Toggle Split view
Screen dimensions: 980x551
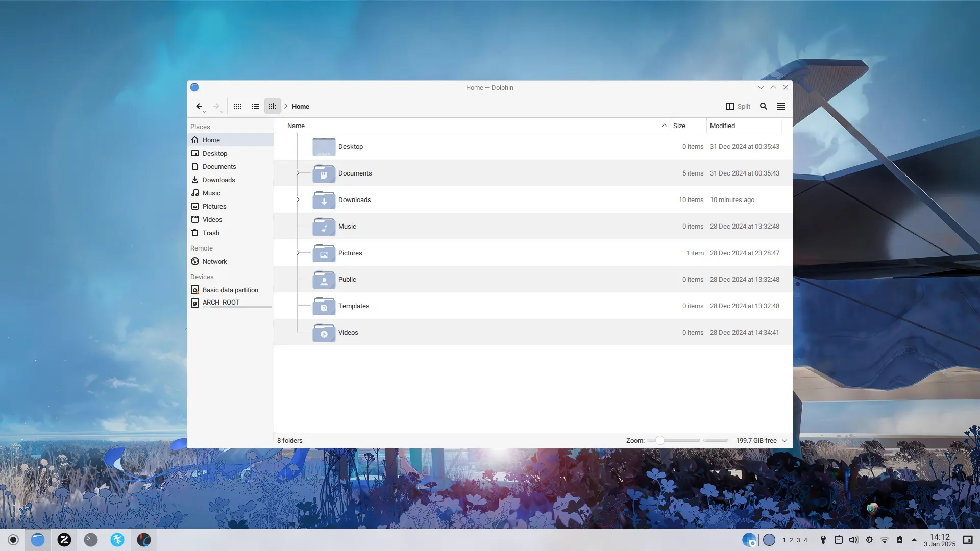click(x=738, y=106)
